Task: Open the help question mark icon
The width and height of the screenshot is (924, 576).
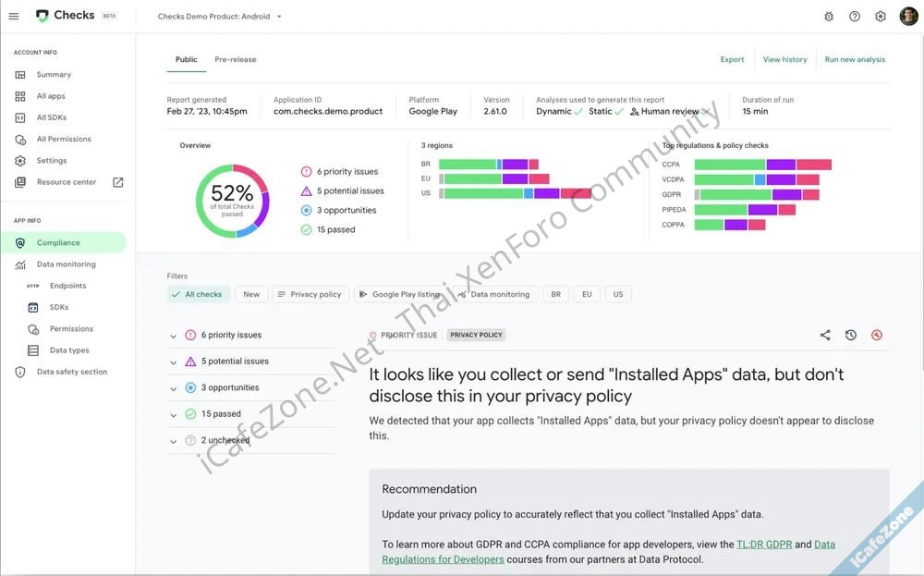Action: tap(855, 16)
